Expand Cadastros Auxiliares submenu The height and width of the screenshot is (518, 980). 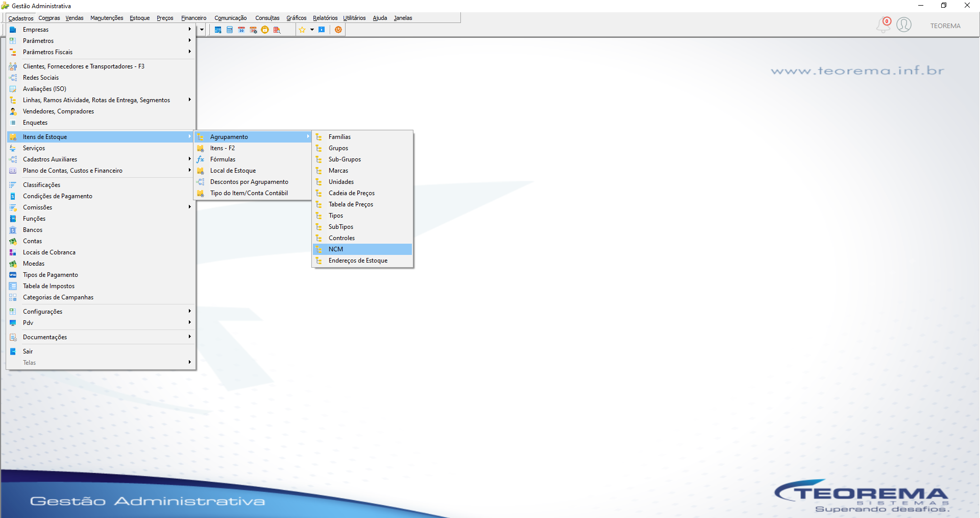(x=101, y=159)
